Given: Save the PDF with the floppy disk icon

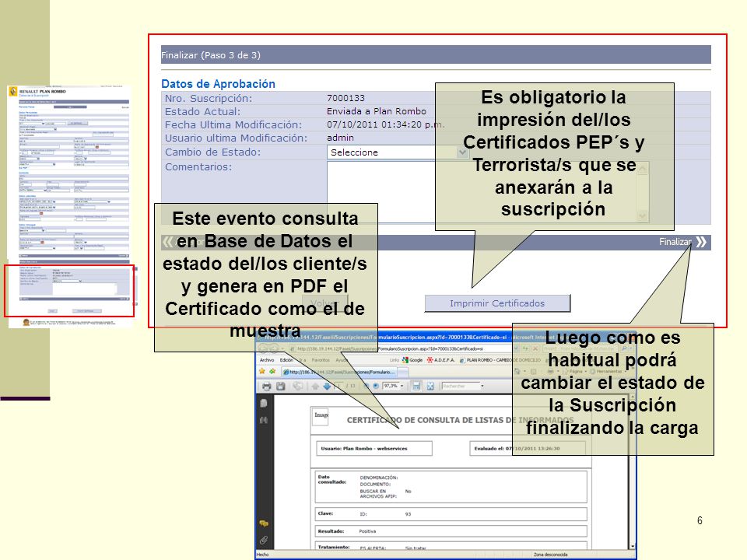Looking at the screenshot, I should click(281, 387).
